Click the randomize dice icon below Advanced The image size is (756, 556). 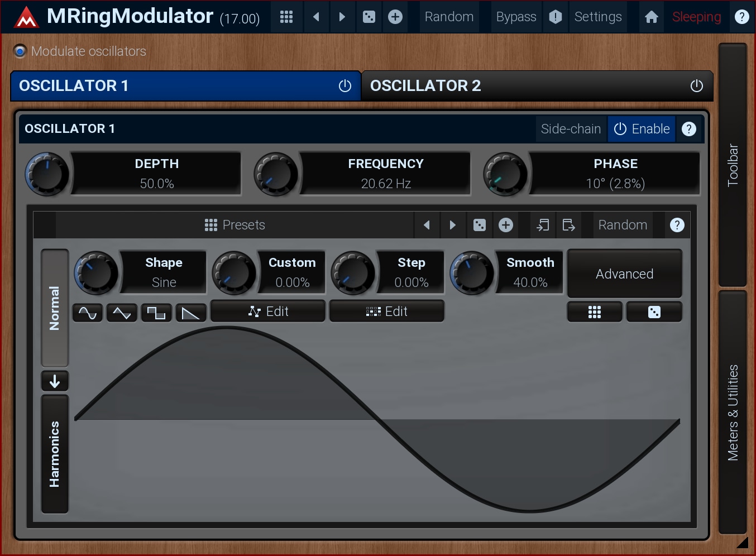[654, 312]
